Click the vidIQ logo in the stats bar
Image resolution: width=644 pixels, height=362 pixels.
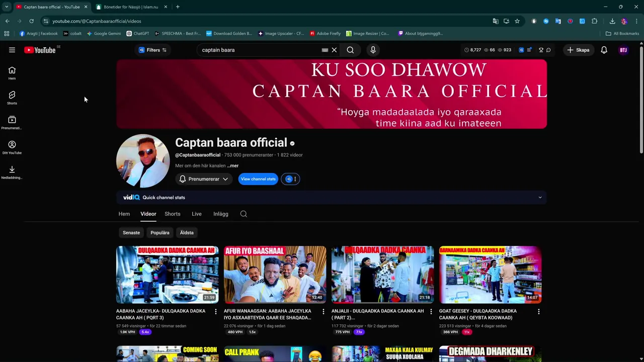[131, 198]
